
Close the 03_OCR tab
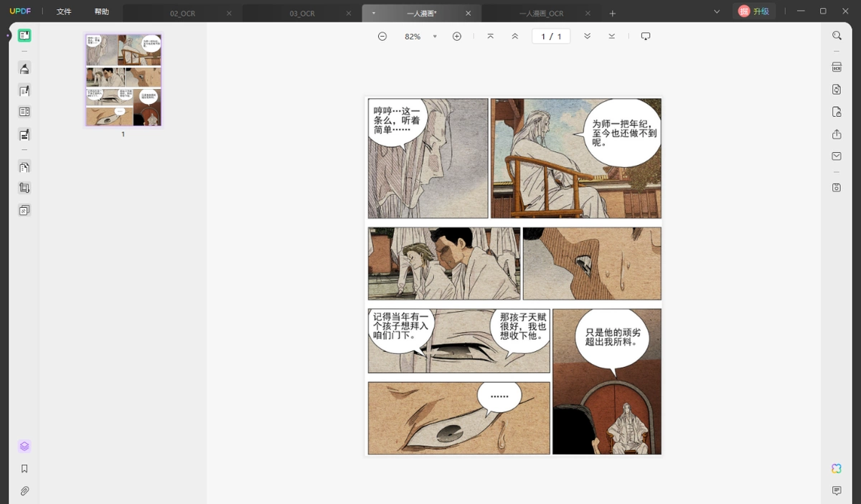[349, 14]
